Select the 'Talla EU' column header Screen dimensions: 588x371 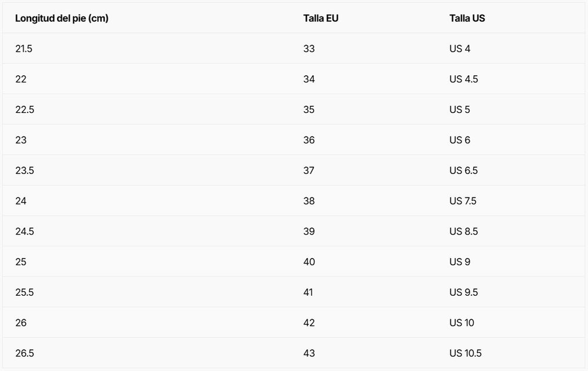click(x=320, y=18)
